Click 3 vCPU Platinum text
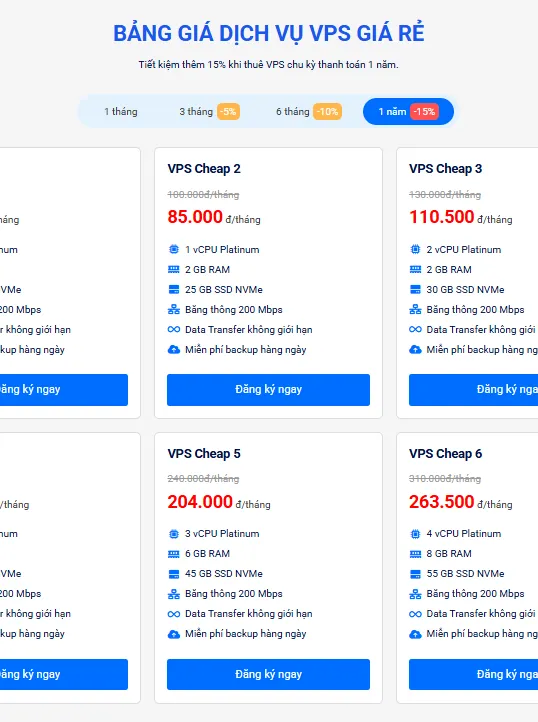Viewport: 538px width, 722px height. [222, 534]
